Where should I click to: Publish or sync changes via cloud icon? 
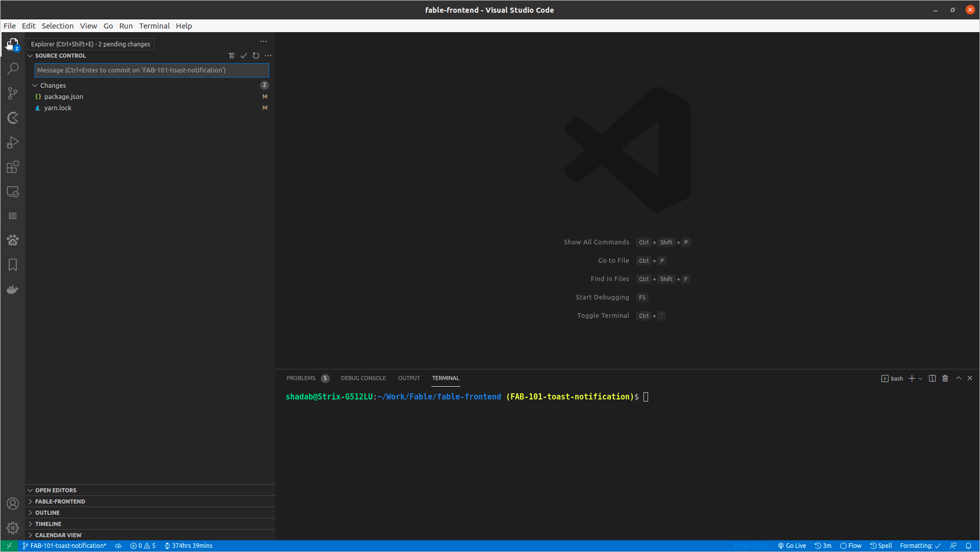point(118,546)
